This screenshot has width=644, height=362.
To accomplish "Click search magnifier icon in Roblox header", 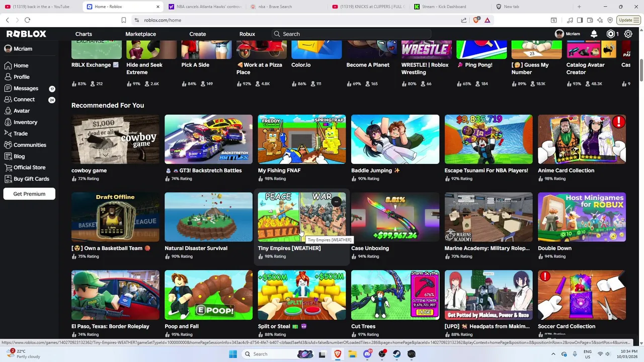I will coord(277,34).
